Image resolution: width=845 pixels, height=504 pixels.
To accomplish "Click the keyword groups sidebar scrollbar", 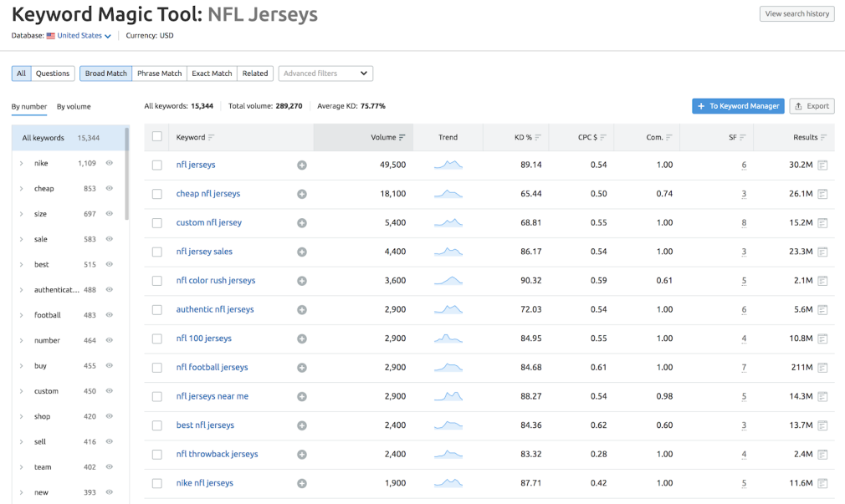I will click(x=127, y=167).
